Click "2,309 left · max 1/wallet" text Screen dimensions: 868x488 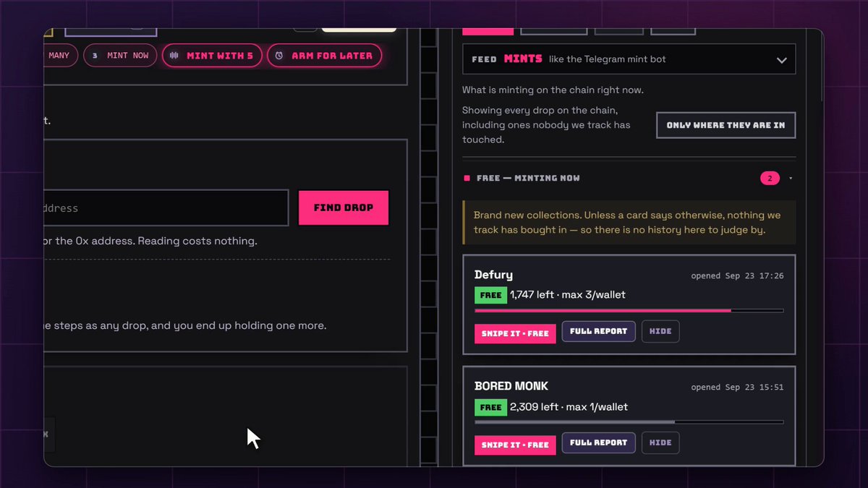[569, 407]
